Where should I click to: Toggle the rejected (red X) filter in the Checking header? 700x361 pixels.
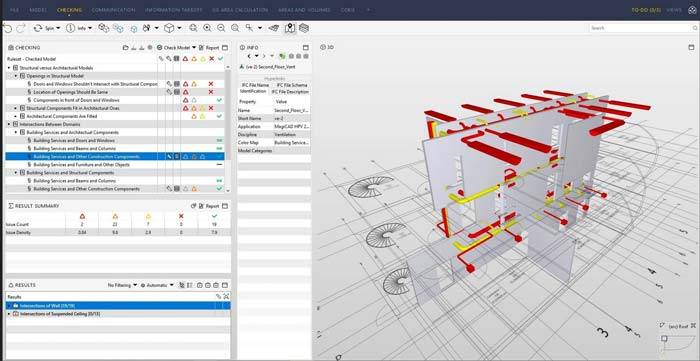[x=212, y=59]
